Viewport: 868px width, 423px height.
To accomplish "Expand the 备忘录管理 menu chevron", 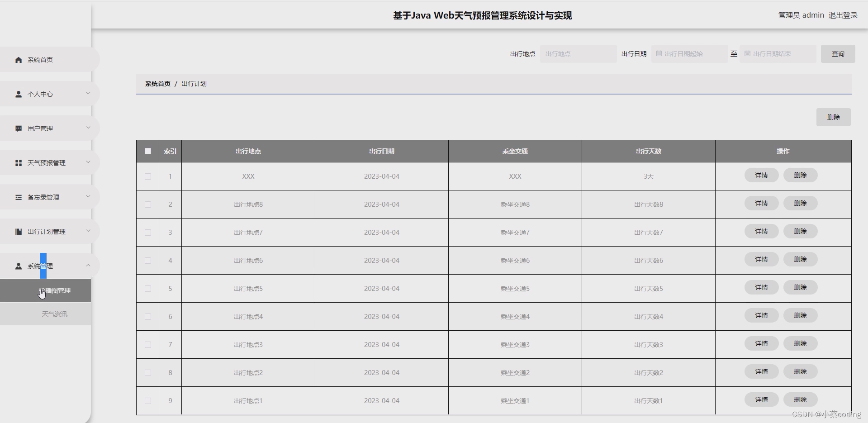I will (88, 196).
